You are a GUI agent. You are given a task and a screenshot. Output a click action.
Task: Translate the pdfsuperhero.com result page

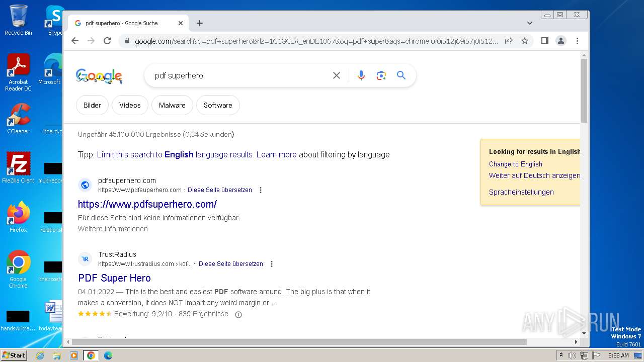220,190
